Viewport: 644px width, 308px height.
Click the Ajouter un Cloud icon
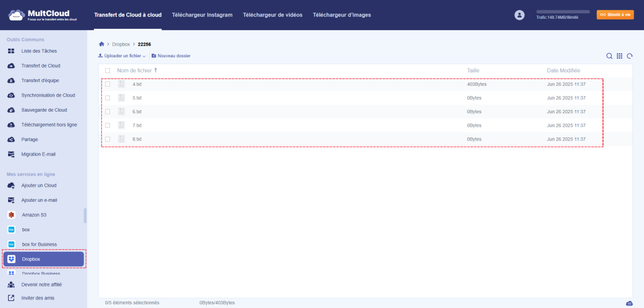click(x=11, y=185)
